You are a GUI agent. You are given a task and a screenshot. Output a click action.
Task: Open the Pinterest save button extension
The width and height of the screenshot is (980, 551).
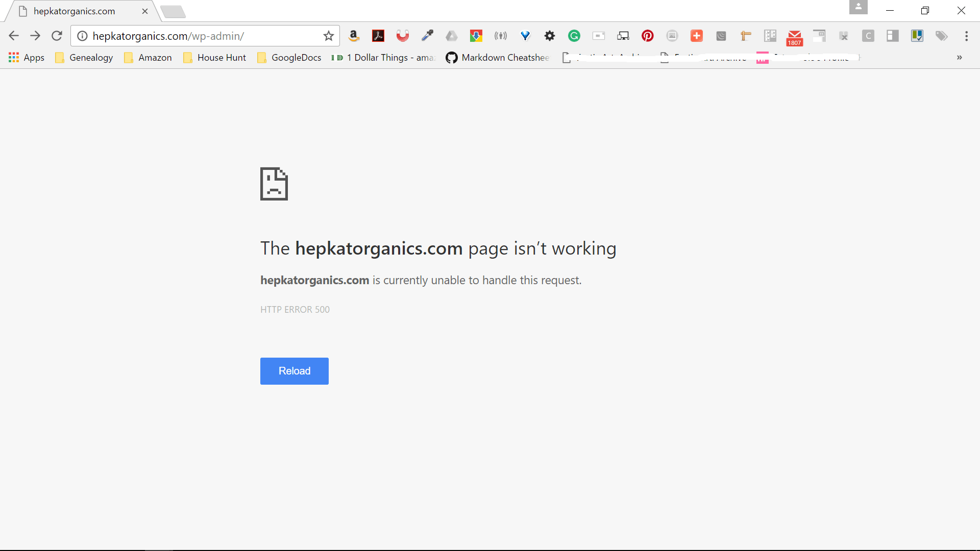[648, 36]
